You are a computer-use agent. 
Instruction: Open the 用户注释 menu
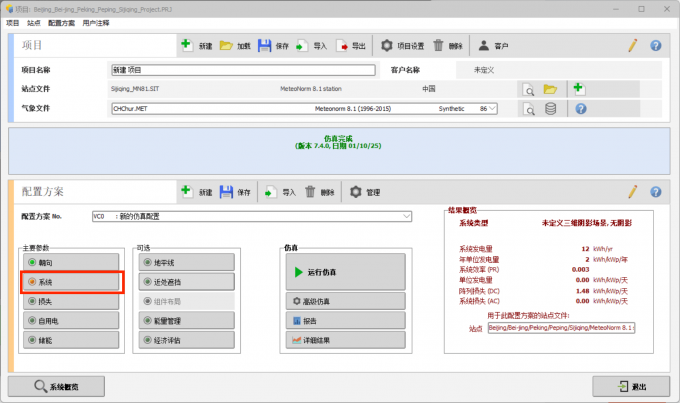point(98,21)
